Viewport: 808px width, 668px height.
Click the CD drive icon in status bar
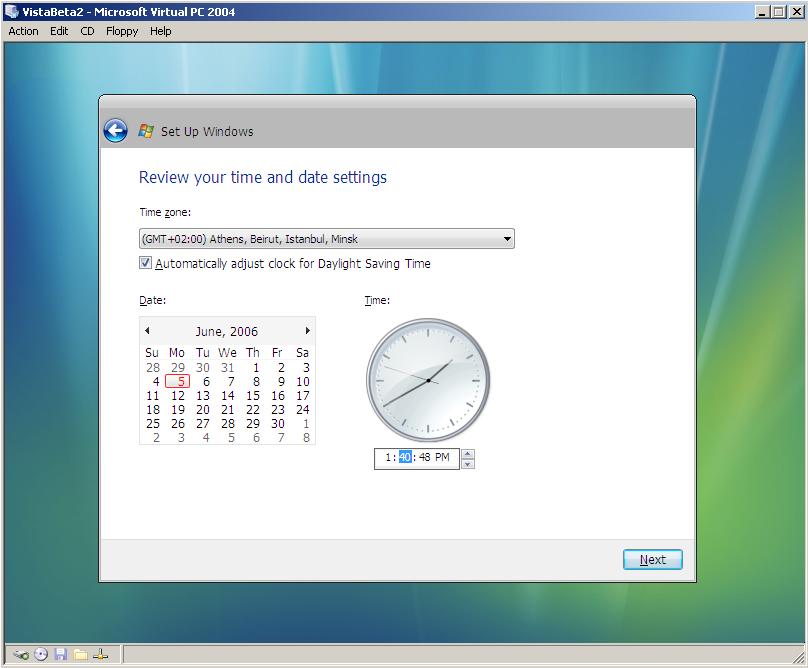coord(41,655)
